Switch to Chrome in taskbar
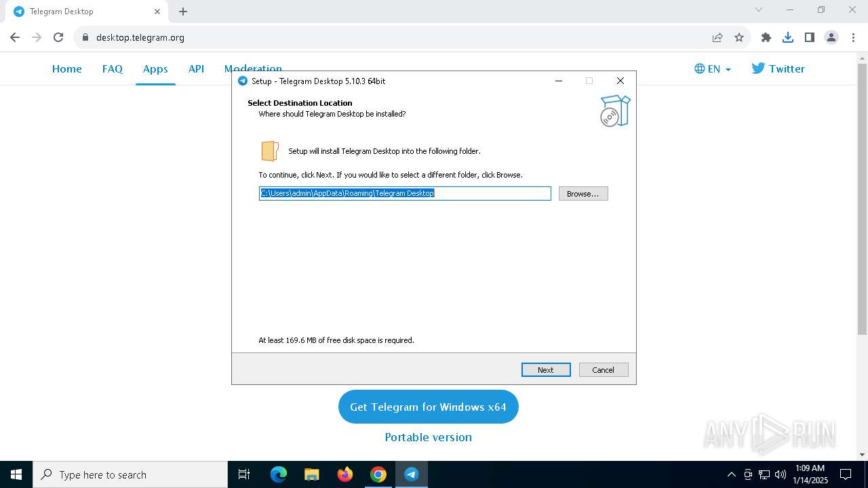 [x=378, y=474]
